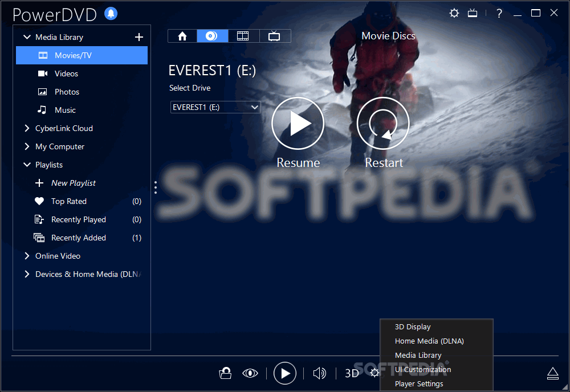Click the volume speaker icon
This screenshot has height=392, width=570.
tap(320, 373)
